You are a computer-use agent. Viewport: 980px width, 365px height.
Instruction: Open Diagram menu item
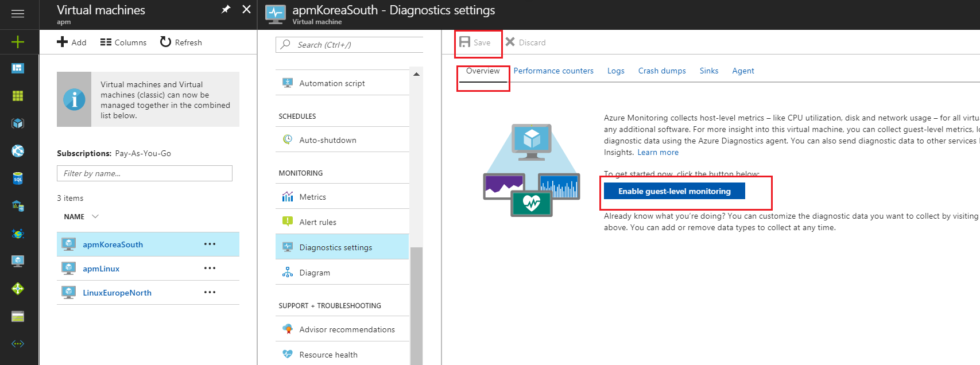(342, 273)
